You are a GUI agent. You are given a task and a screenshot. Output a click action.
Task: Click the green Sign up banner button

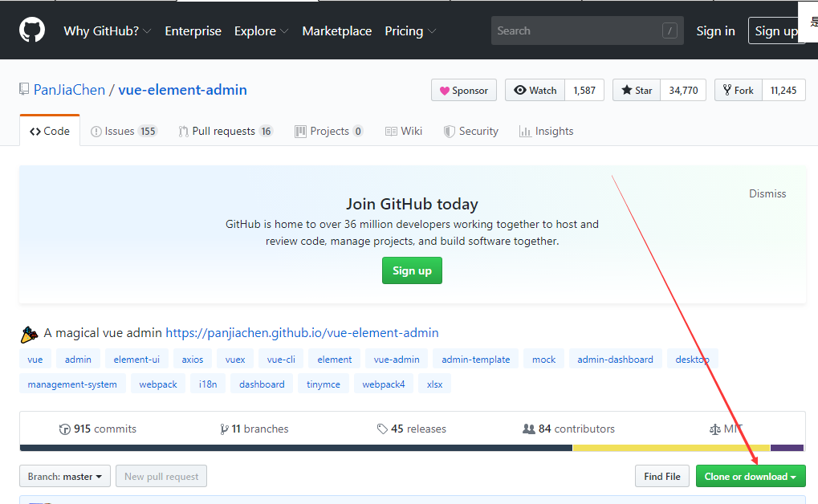coord(412,270)
